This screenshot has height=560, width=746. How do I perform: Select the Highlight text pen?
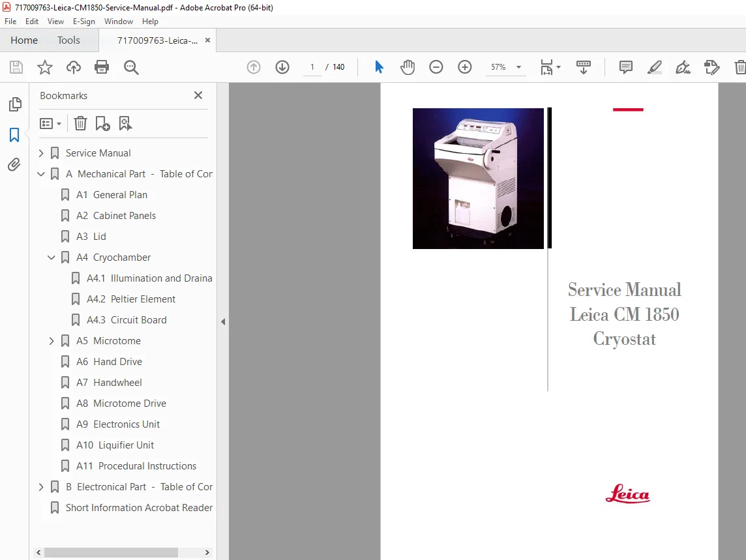(655, 67)
